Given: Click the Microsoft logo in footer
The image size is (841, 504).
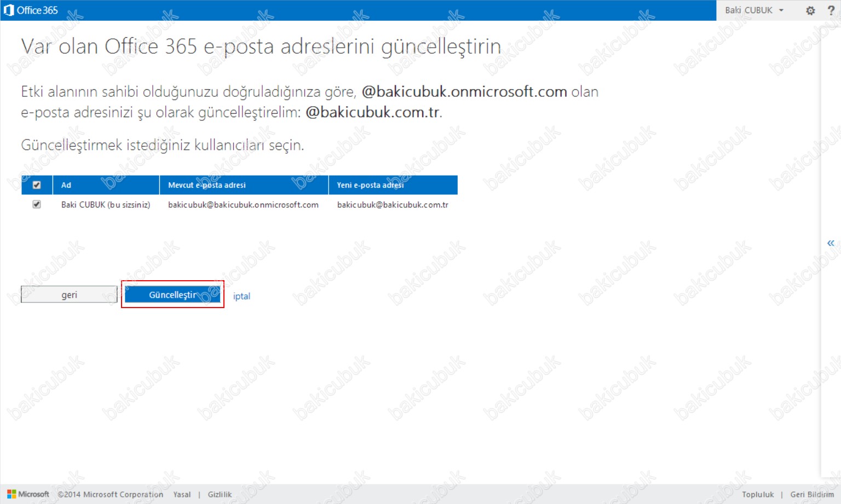Looking at the screenshot, I should coord(28,494).
